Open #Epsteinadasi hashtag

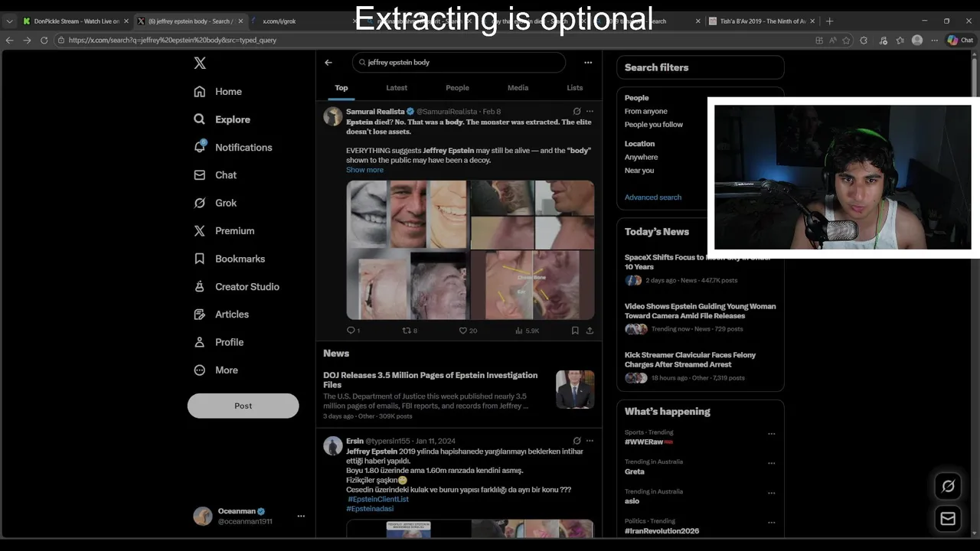click(x=370, y=509)
